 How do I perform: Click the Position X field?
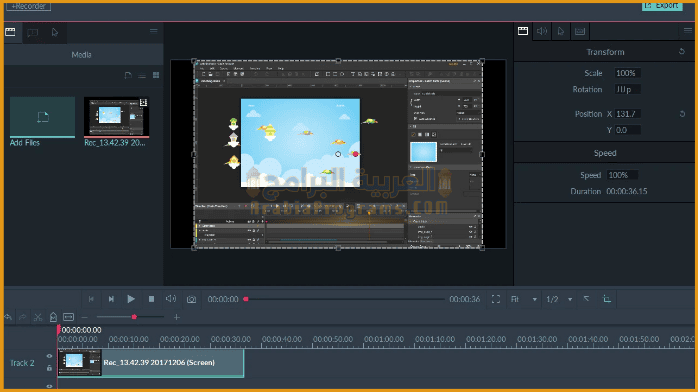click(627, 114)
